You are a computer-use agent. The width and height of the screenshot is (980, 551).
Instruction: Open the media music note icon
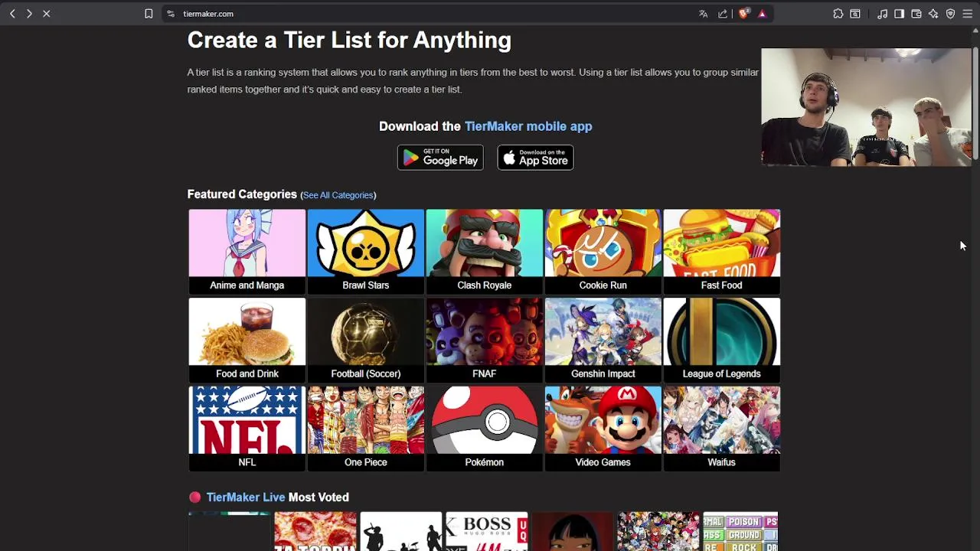(882, 14)
